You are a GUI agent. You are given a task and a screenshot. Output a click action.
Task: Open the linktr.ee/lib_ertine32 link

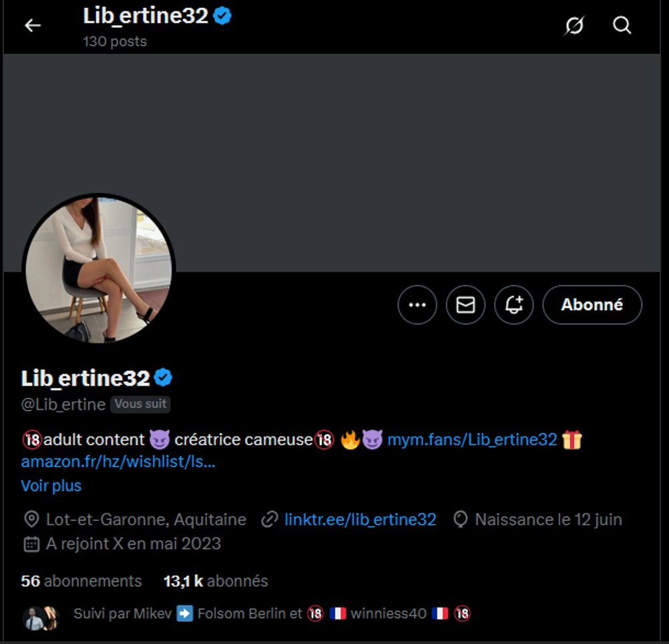coord(360,519)
